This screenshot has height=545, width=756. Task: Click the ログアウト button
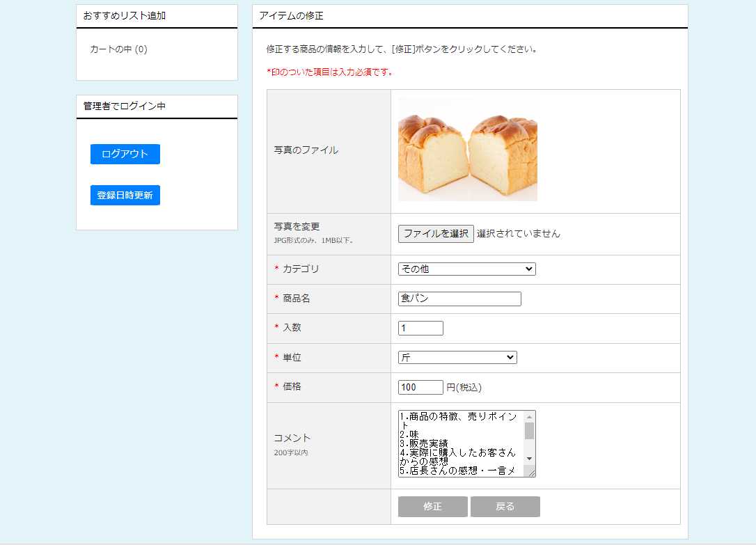click(124, 154)
